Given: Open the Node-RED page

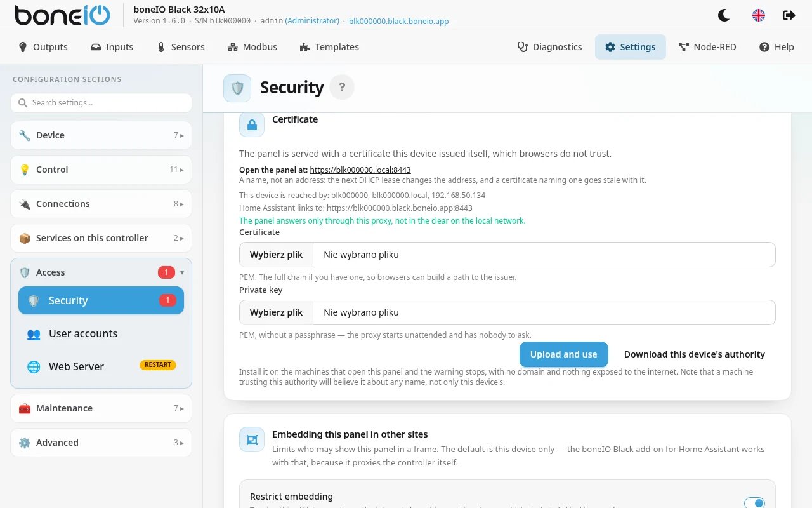Looking at the screenshot, I should tap(707, 47).
